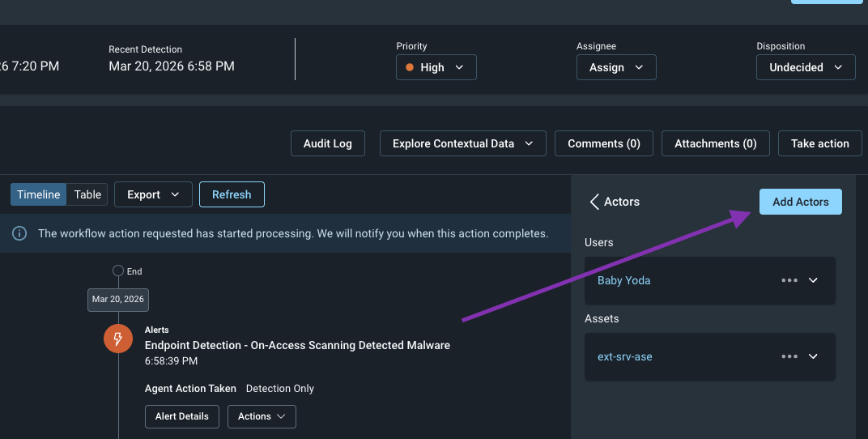Image resolution: width=868 pixels, height=439 pixels.
Task: Expand the Baby Yoda user entry
Action: (x=814, y=280)
